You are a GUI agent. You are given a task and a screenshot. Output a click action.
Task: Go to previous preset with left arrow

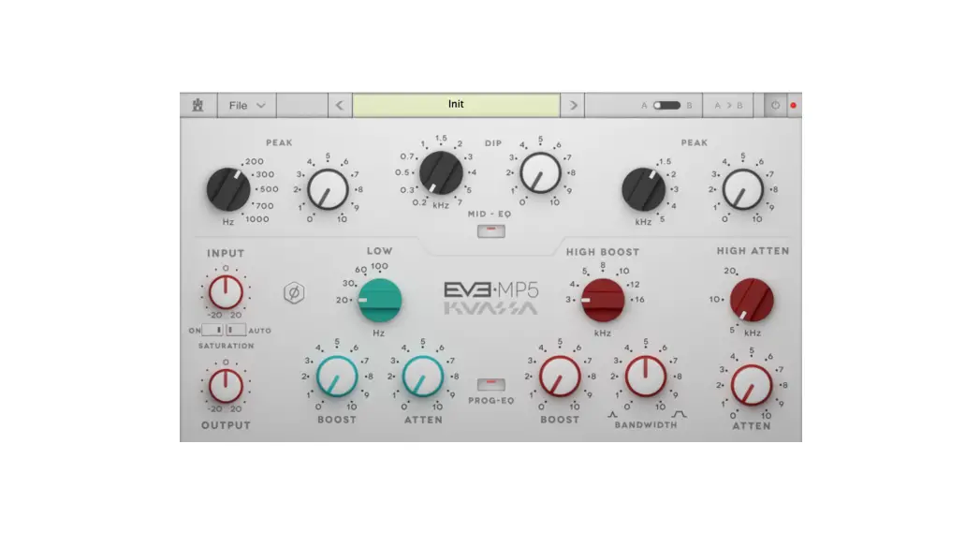[340, 105]
